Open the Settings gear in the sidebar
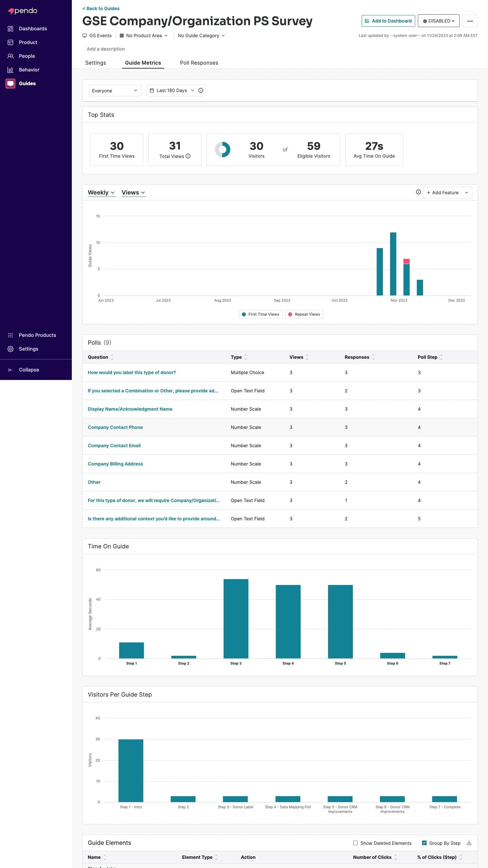 click(x=10, y=349)
